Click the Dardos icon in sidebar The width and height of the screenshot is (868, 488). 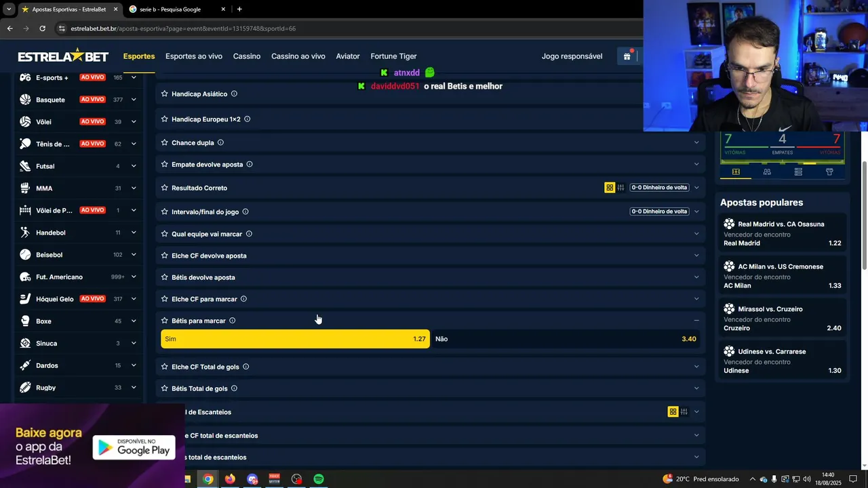pos(25,365)
